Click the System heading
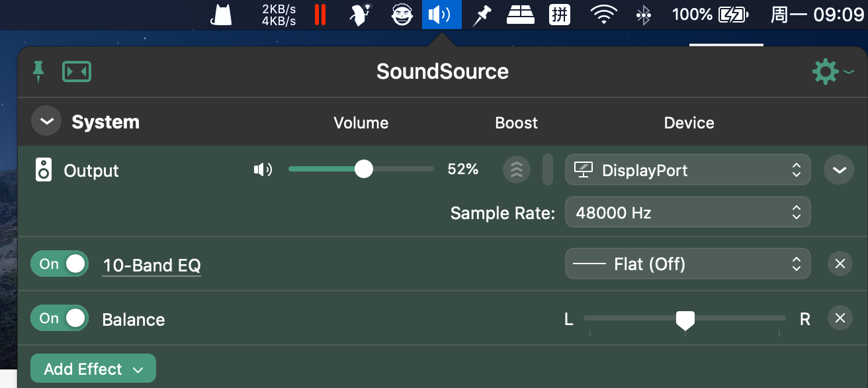The width and height of the screenshot is (868, 388). point(106,122)
